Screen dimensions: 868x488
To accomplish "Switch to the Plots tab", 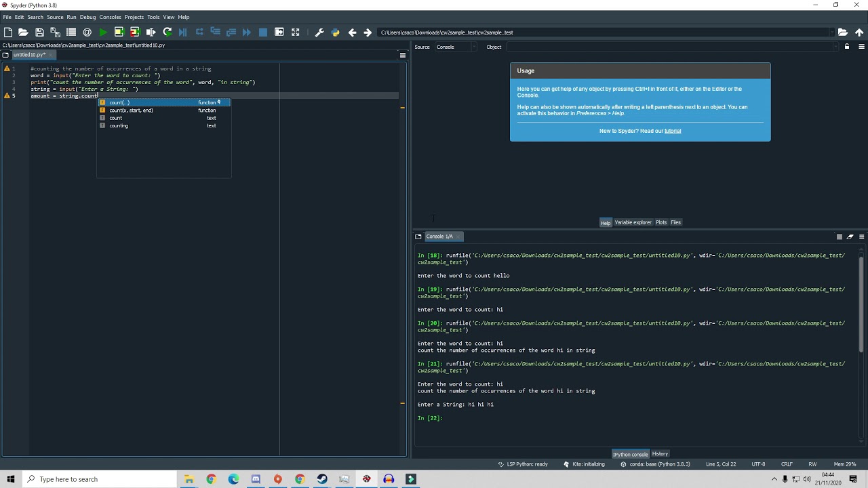I will [661, 222].
